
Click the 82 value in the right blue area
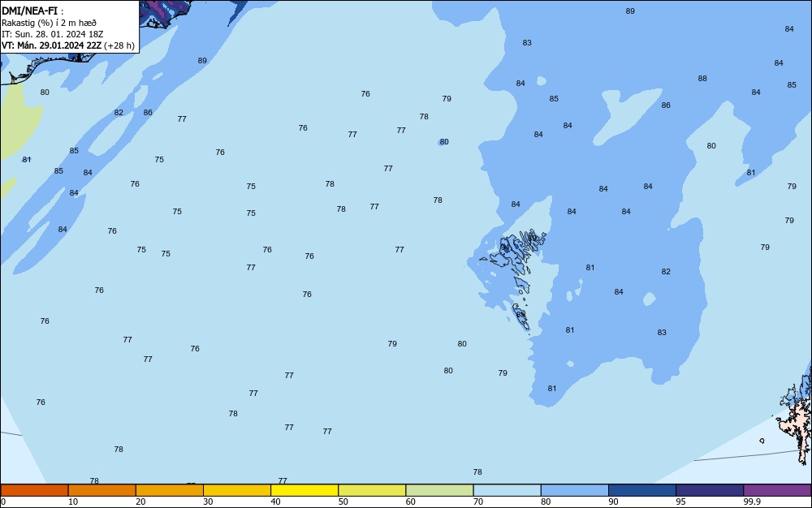666,272
